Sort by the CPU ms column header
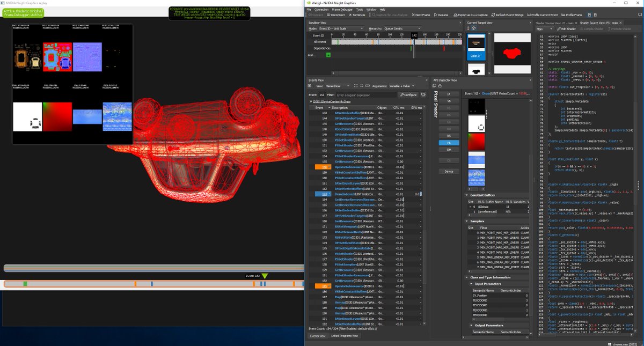This screenshot has width=644, height=346. pyautogui.click(x=399, y=107)
